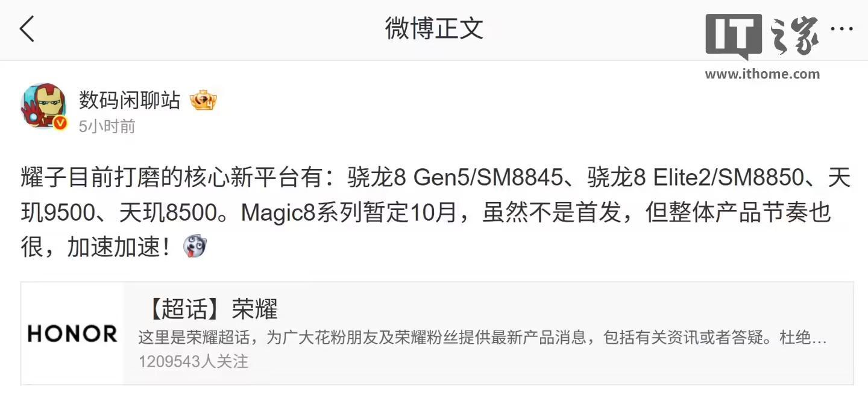Image resolution: width=868 pixels, height=398 pixels.
Task: Click the orange verified V badge
Action: click(60, 123)
